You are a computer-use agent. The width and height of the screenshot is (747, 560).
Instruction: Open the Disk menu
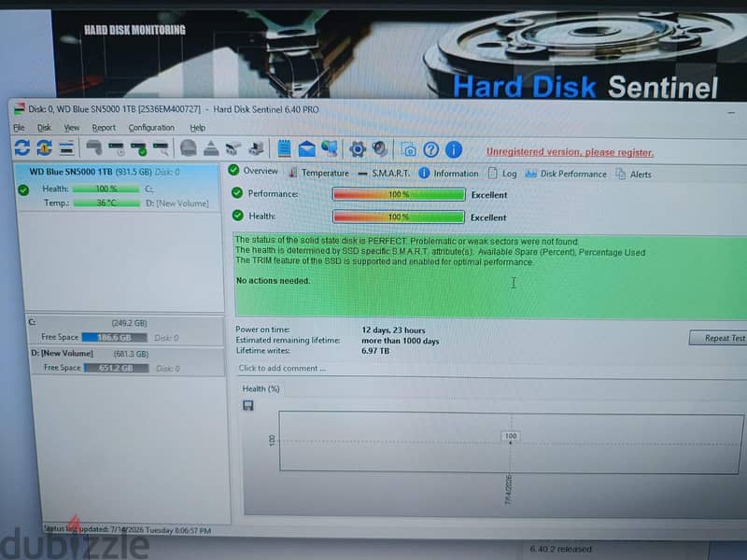coord(44,128)
